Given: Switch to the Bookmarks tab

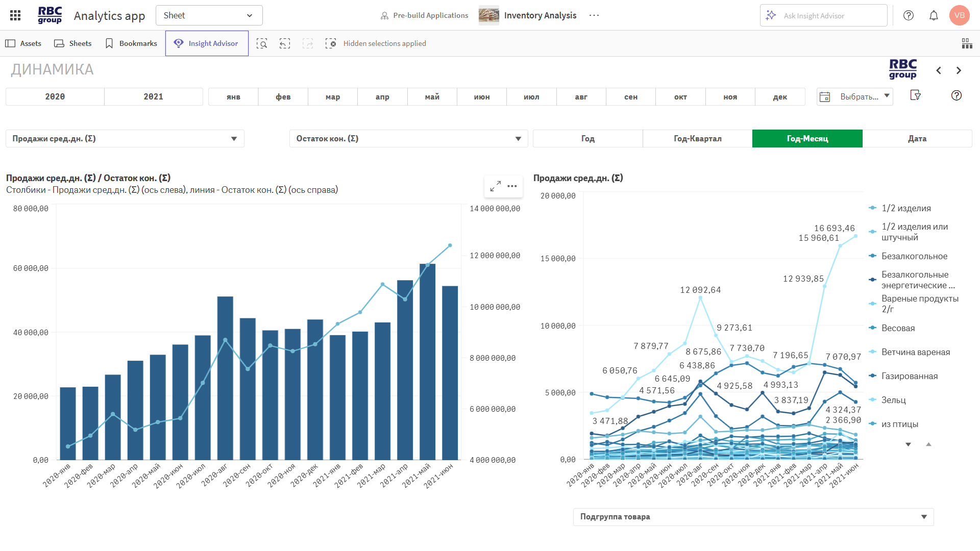Looking at the screenshot, I should (131, 43).
